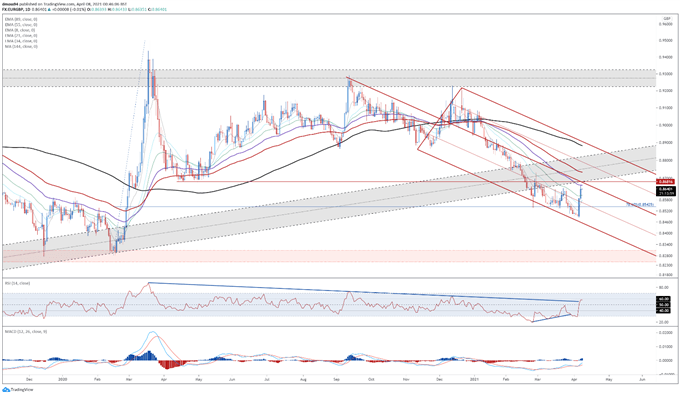Select the second EMA legend entry
The height and width of the screenshot is (395, 680).
point(21,25)
